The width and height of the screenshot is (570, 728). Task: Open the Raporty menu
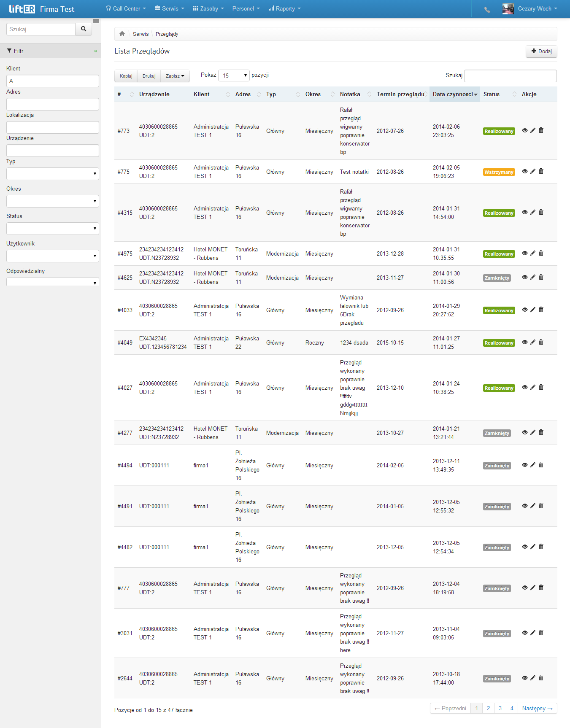tap(285, 8)
